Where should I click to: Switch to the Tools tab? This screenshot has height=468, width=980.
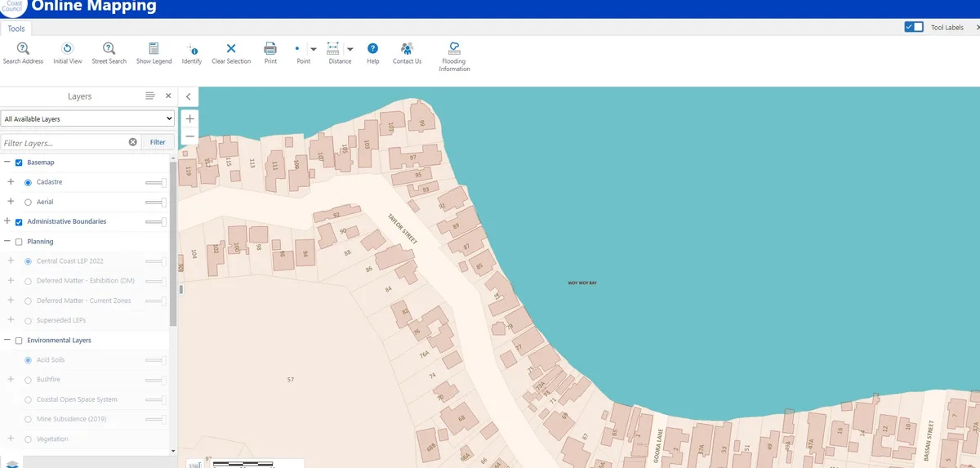[16, 29]
